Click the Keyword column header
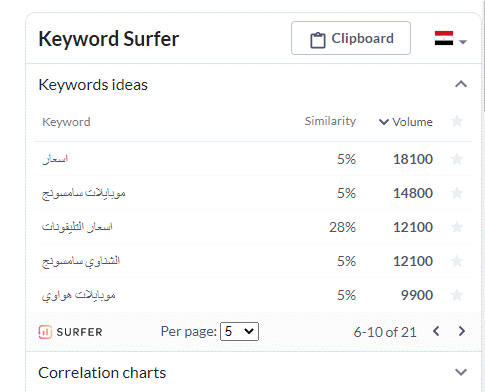This screenshot has height=392, width=485. point(66,122)
